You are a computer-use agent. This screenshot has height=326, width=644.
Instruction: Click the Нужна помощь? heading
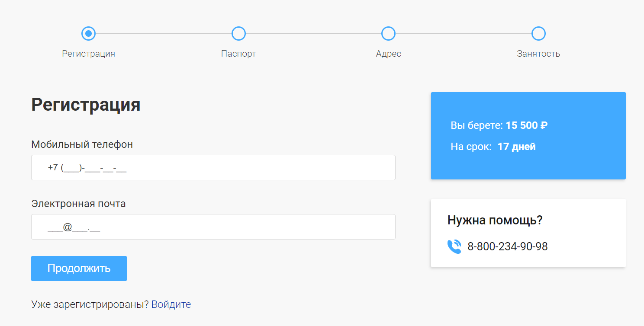(x=495, y=220)
